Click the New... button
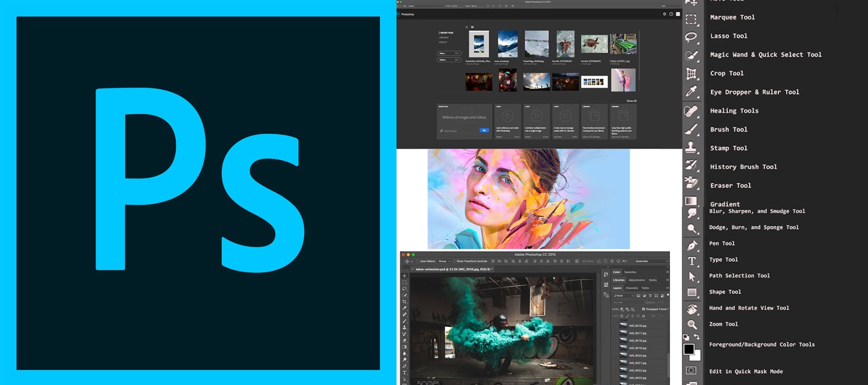This screenshot has height=385, width=868. [449, 53]
